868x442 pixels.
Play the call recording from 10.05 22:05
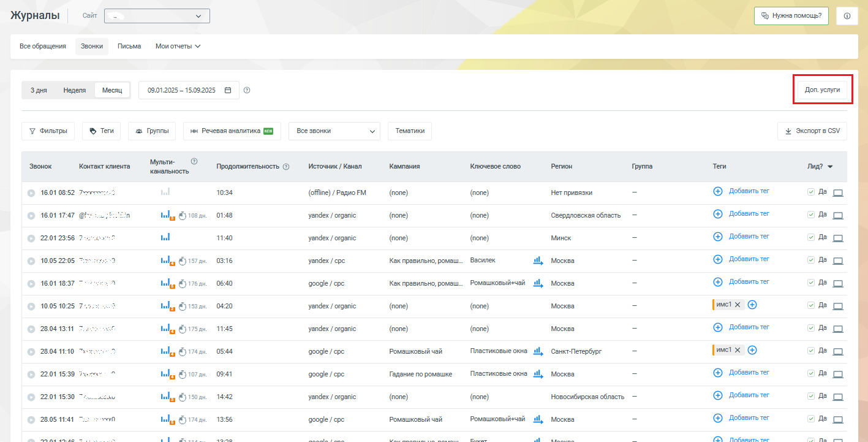click(x=31, y=261)
